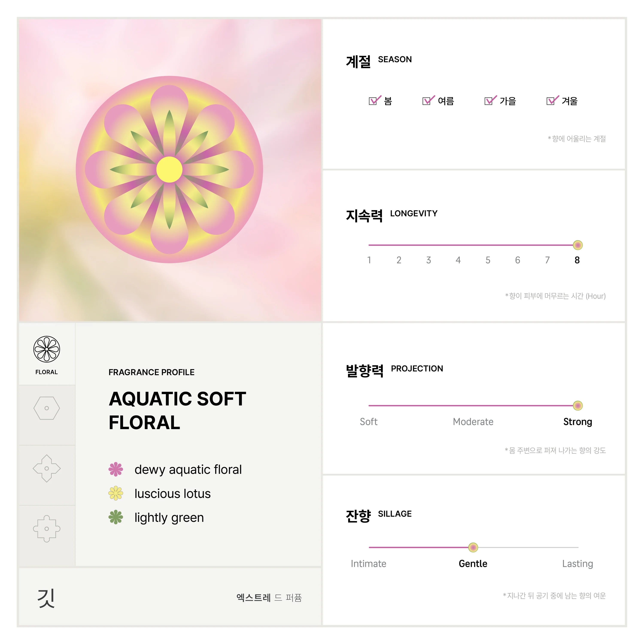Choose hour 4 on longevity scale
Image resolution: width=644 pixels, height=644 pixels.
tap(458, 260)
